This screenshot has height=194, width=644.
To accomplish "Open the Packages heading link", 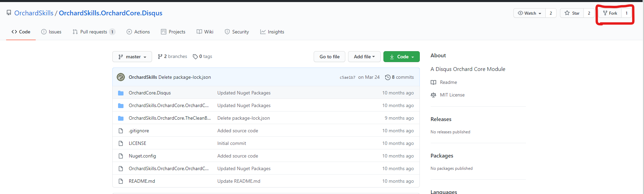I will click(x=442, y=155).
